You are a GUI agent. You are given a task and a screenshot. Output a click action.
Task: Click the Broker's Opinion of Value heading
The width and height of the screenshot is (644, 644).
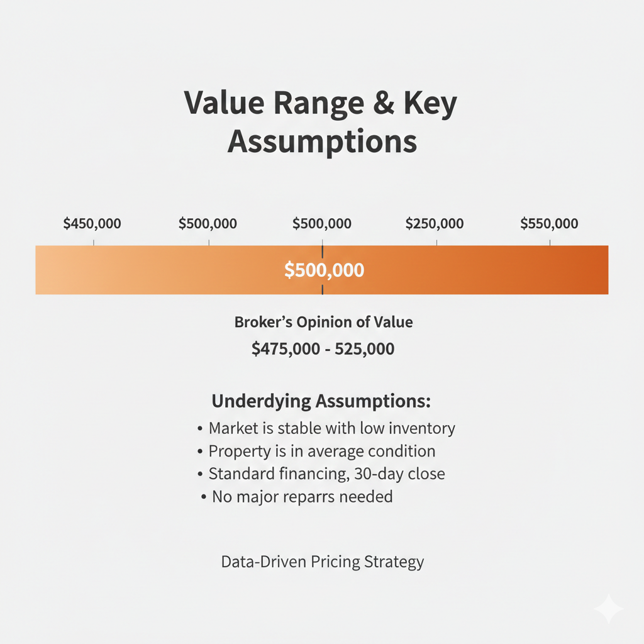[323, 322]
